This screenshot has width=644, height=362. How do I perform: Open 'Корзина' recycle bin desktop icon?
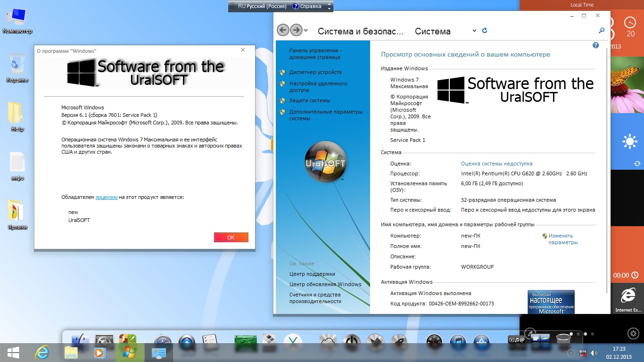point(17,67)
